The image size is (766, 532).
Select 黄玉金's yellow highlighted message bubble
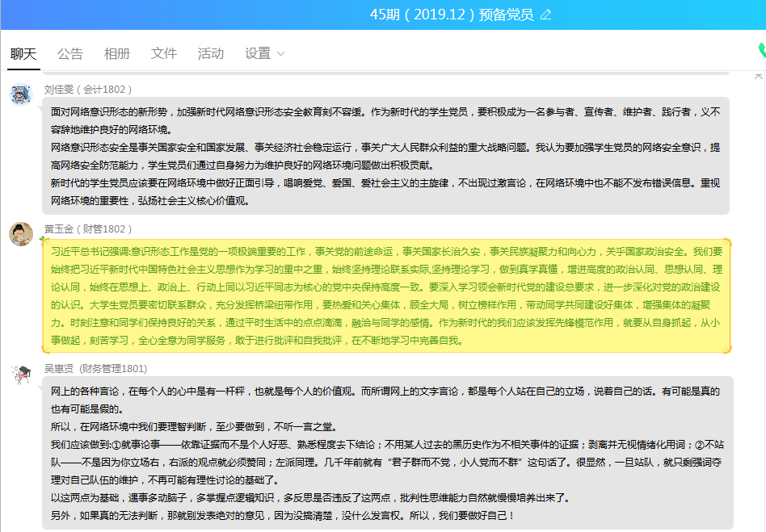[386, 295]
